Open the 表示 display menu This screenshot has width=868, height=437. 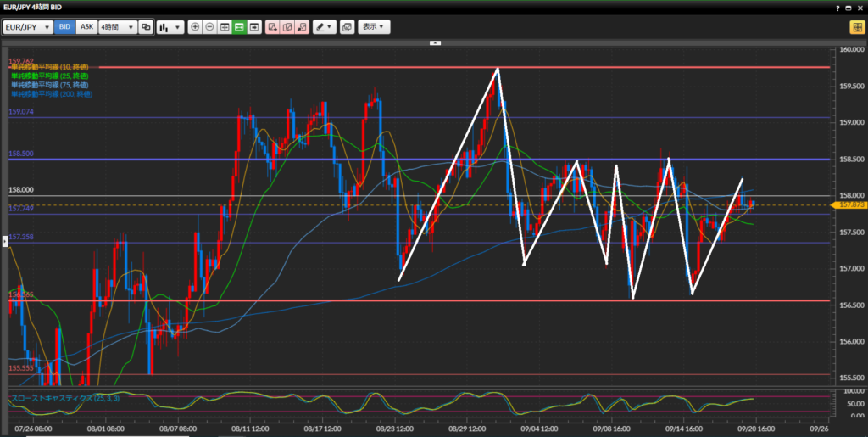click(374, 27)
